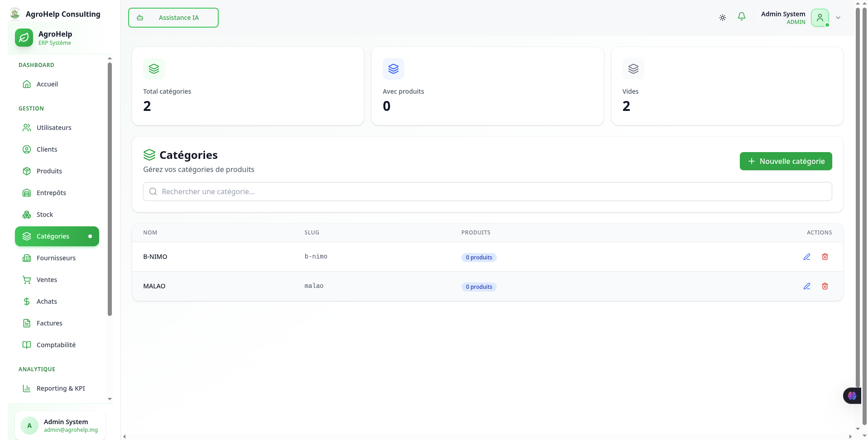Open the Assistance IA button
This screenshot has width=868, height=440.
173,18
